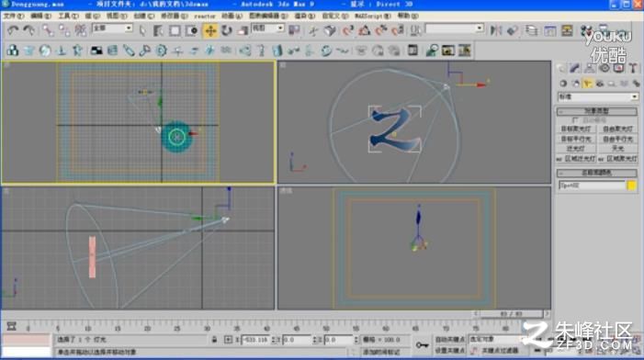Toggle absolute/offset transform type-in mode
Screen dimensions: 644x360
(x=228, y=340)
